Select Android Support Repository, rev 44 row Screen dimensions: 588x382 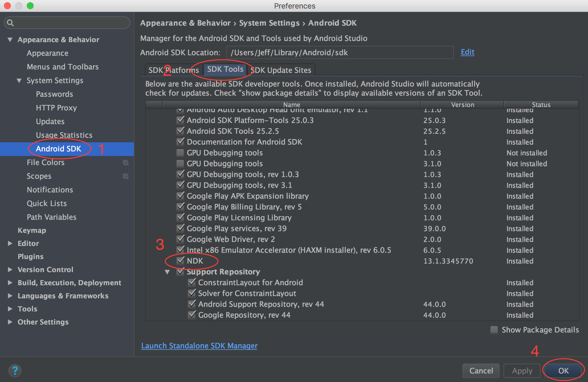click(362, 304)
